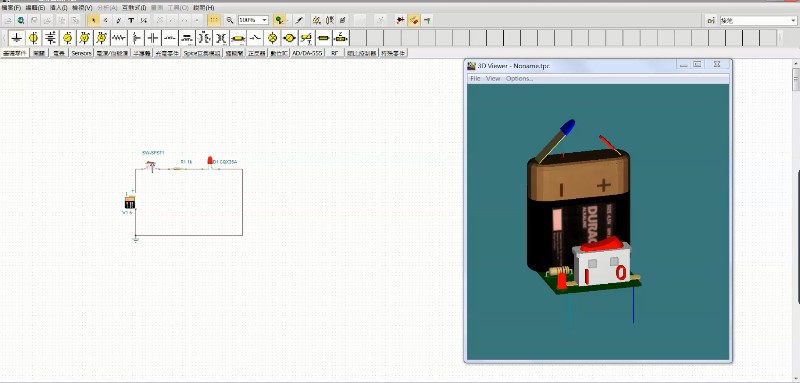The width and height of the screenshot is (800, 383).
Task: Switch to the 開關 component tab
Action: 39,53
